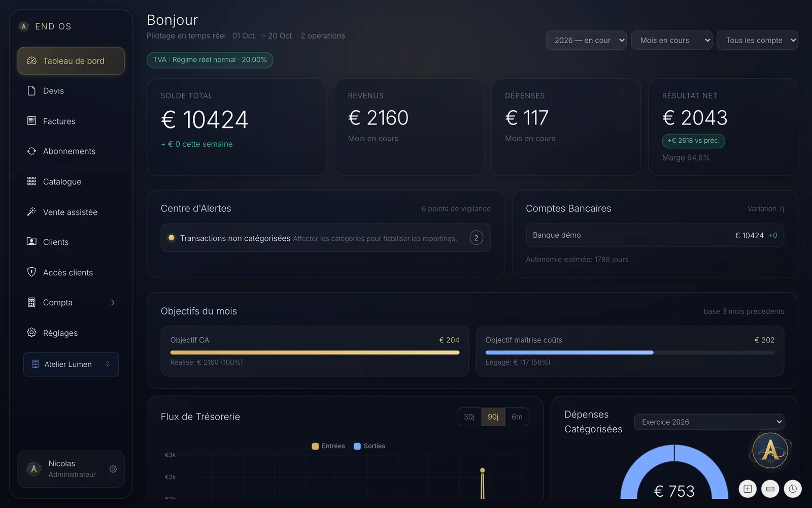
Task: Open the Tableau de bord dashboard icon
Action: coord(31,60)
